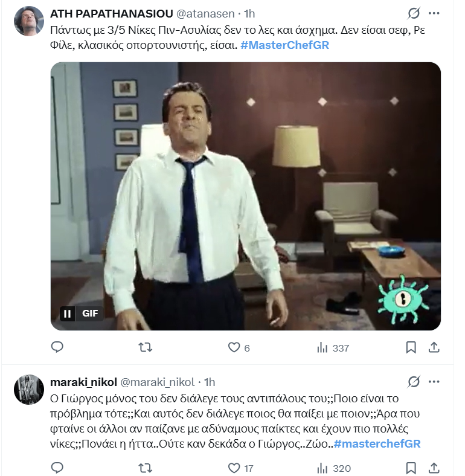
Task: Open more options on maraki_nikol tweet
Action: (434, 382)
